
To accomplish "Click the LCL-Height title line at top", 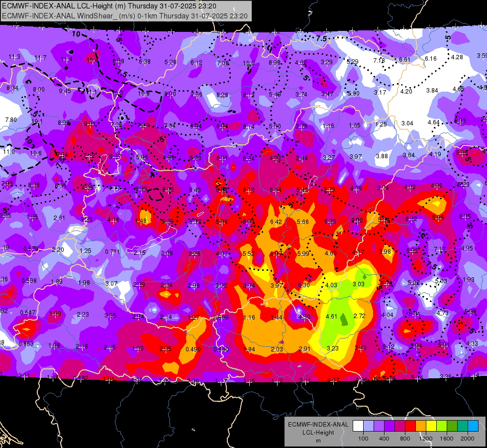I will tap(109, 6).
